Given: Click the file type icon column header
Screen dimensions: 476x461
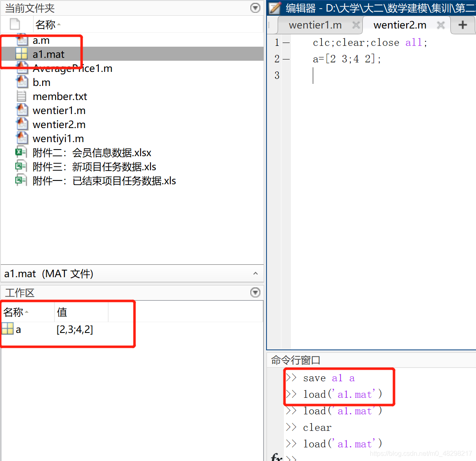Looking at the screenshot, I should [x=15, y=24].
